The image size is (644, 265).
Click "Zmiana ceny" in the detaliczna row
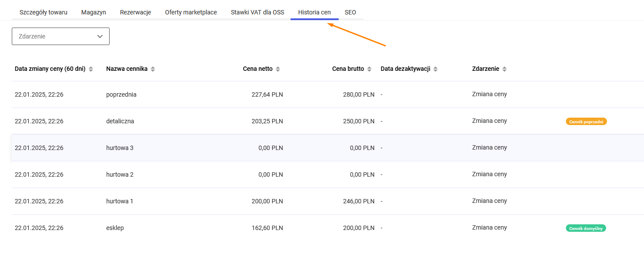pos(489,121)
